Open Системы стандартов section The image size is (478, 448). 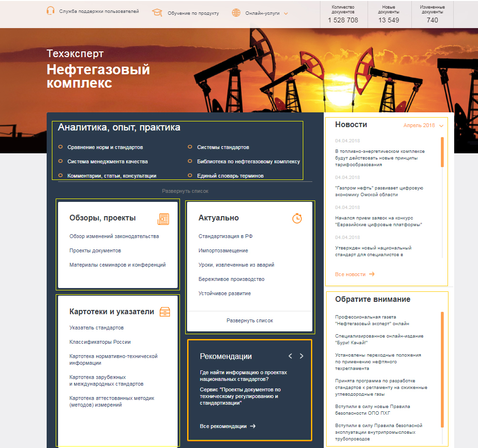click(223, 148)
